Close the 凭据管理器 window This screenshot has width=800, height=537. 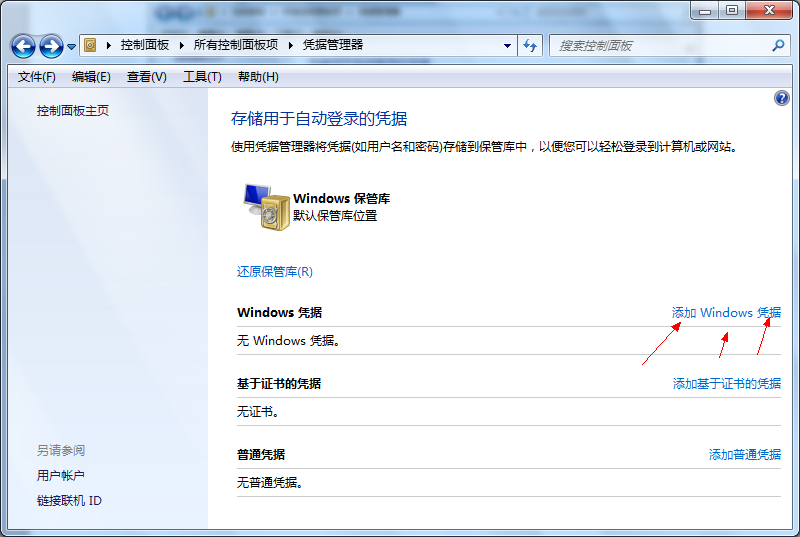tap(769, 10)
